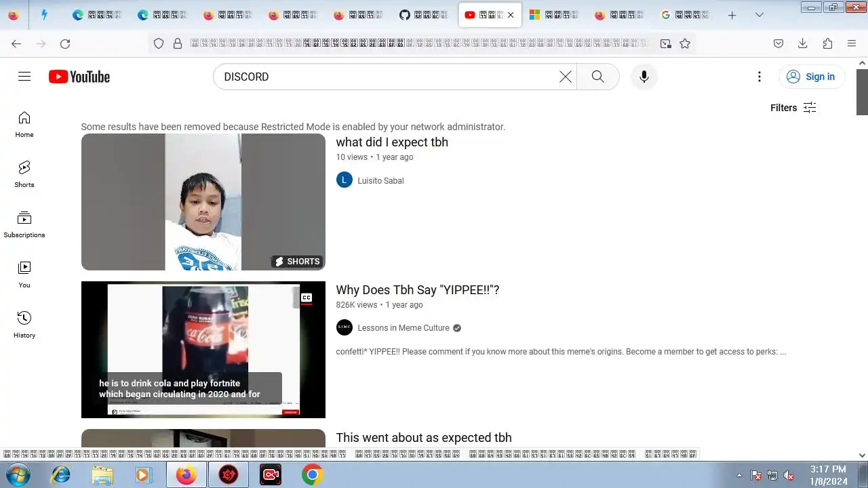The image size is (868, 488).
Task: Open YouTube settings three-dot menu
Action: (759, 77)
